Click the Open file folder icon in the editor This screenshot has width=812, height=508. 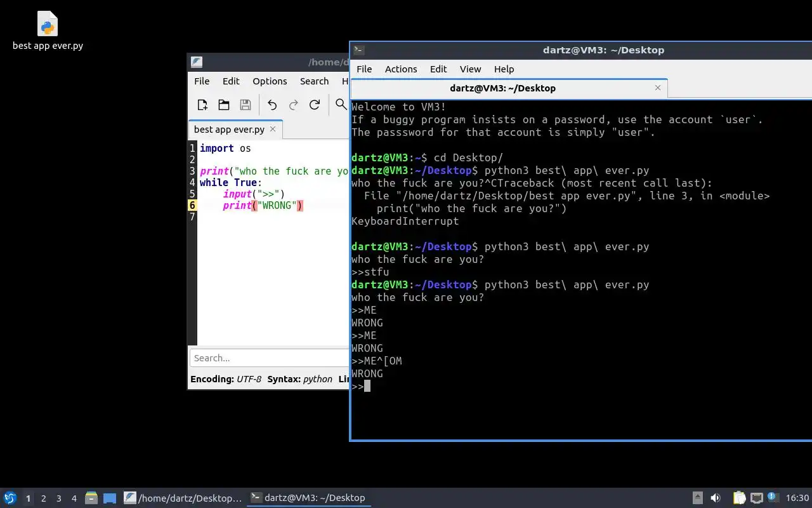click(224, 105)
